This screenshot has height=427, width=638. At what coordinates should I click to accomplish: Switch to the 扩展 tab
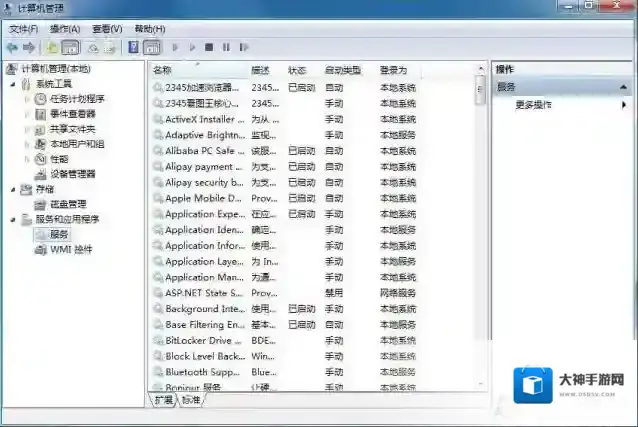[x=164, y=400]
